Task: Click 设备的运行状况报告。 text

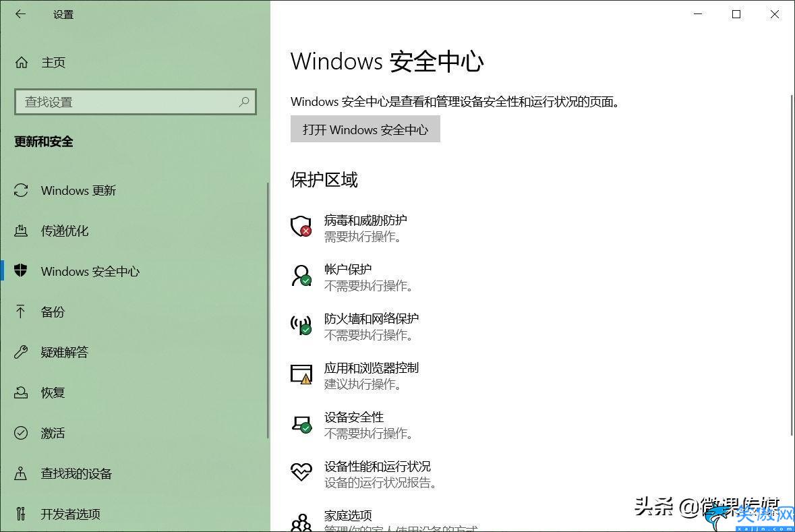Action: (380, 483)
